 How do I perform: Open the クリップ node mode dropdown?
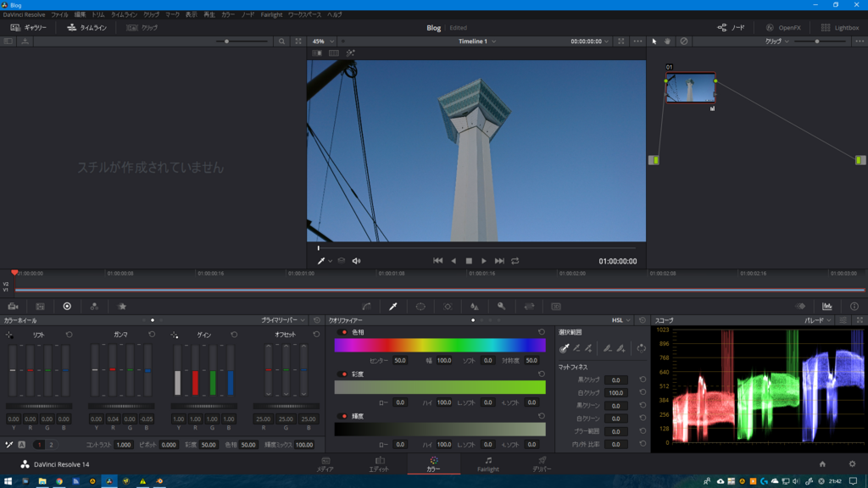(776, 42)
